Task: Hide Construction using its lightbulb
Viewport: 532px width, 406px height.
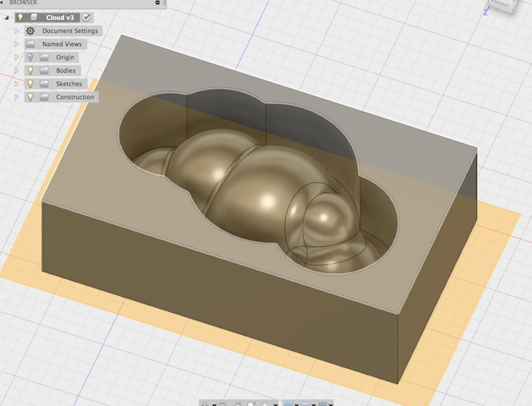Action: (x=30, y=97)
